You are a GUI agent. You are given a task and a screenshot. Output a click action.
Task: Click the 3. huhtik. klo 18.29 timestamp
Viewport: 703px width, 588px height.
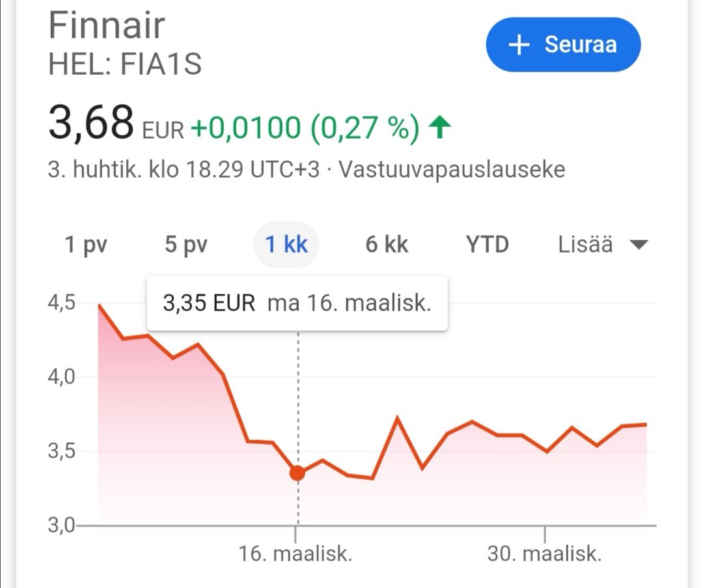click(184, 170)
